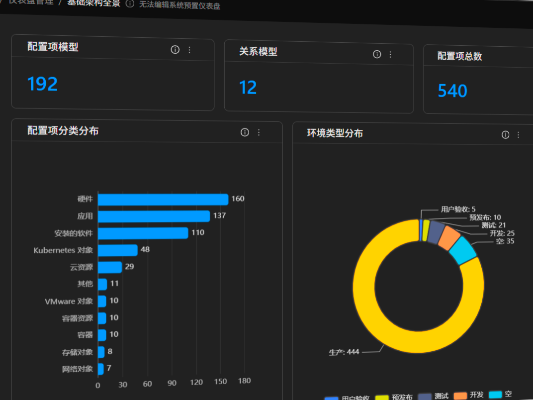
Task: Click the 安装的软件 axis label
Action: [74, 233]
